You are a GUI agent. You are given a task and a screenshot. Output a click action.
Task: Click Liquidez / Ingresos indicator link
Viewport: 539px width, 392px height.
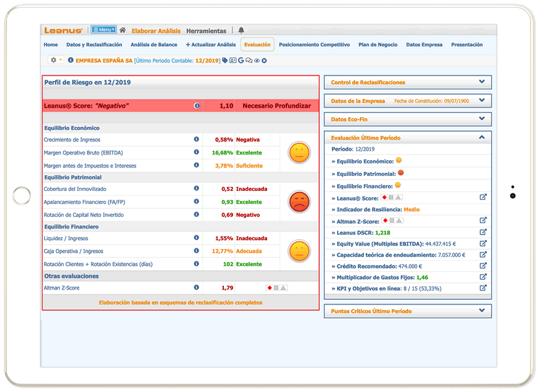pos(66,238)
